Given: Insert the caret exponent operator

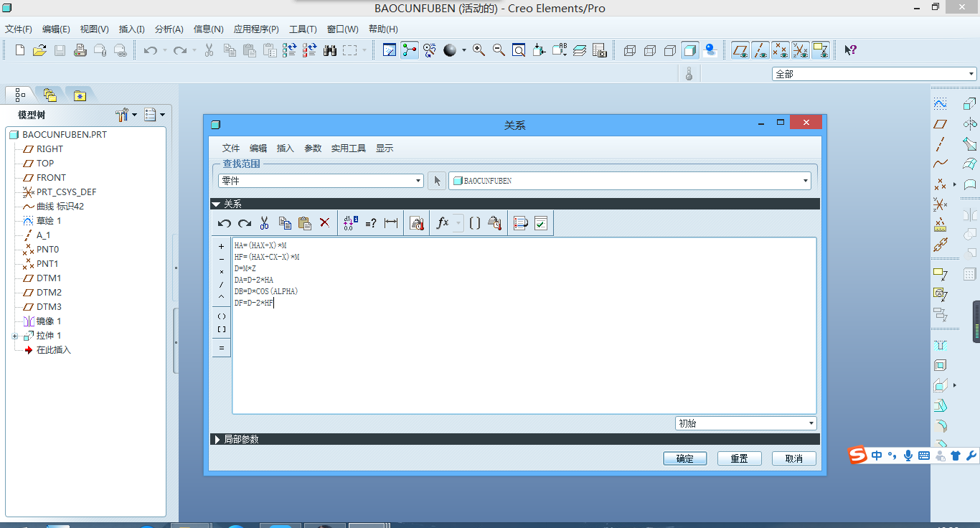Looking at the screenshot, I should 222,296.
